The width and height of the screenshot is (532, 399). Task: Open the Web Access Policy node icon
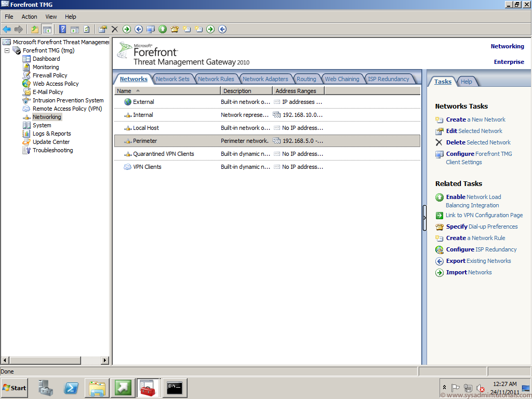26,84
